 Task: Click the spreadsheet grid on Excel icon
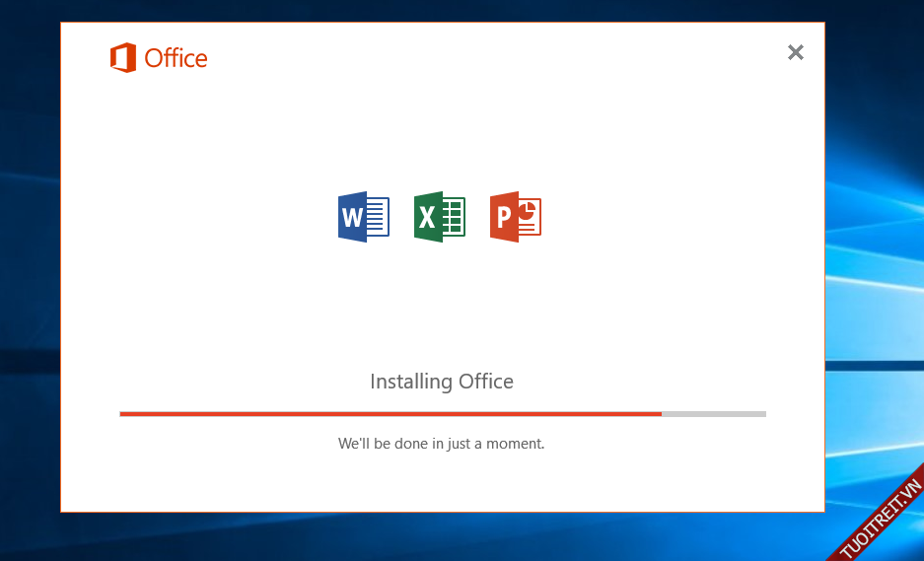pos(452,217)
